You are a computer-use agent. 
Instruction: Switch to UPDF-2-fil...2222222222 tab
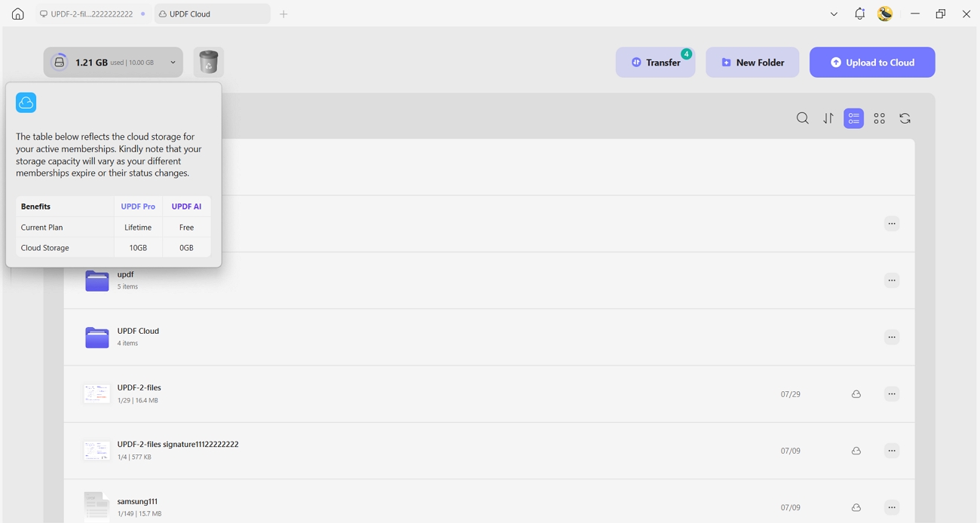(92, 14)
